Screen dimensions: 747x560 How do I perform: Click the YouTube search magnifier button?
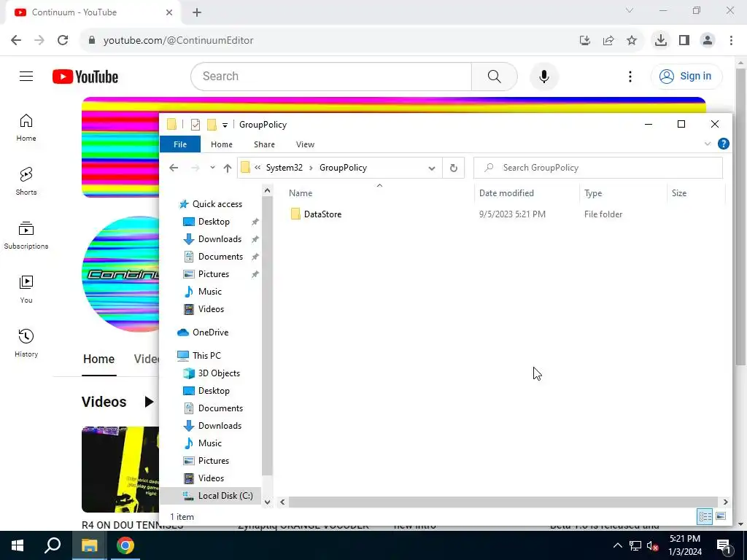pos(494,76)
